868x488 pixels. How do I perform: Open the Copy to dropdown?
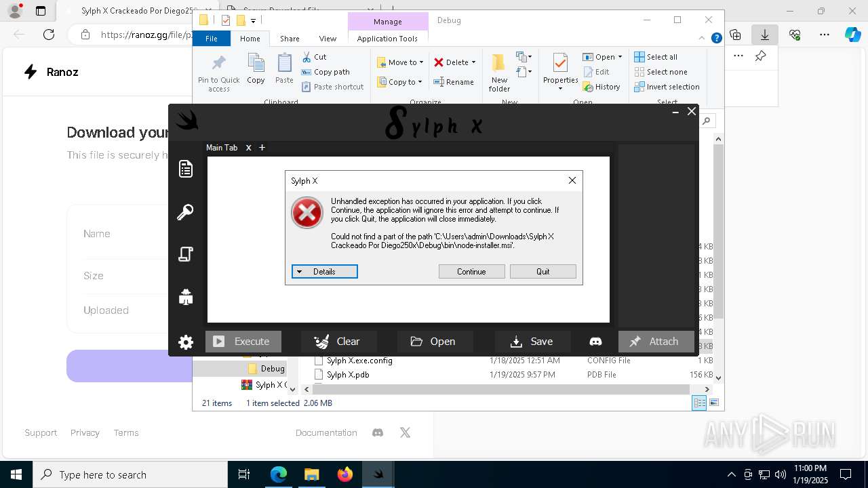click(x=399, y=82)
